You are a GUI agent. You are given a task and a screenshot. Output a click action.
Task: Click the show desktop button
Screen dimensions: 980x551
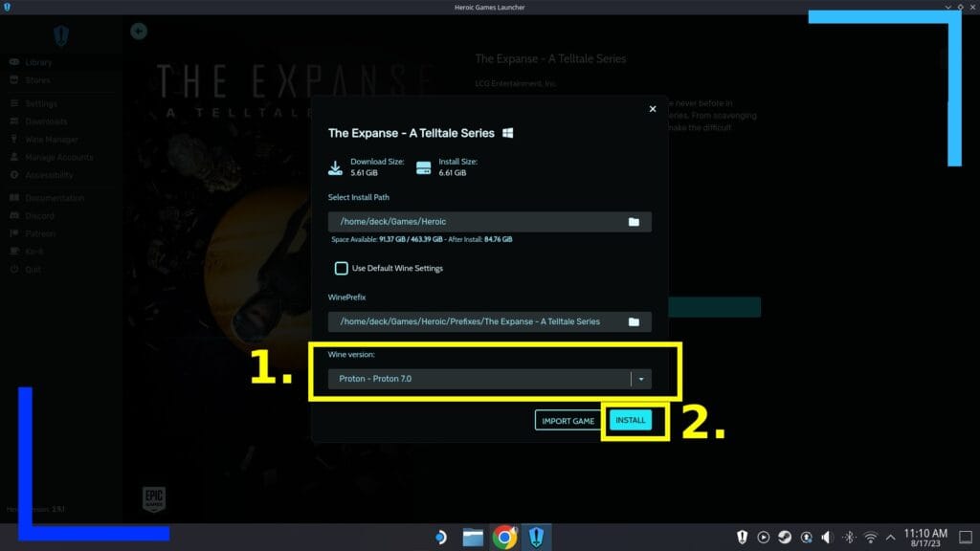point(966,538)
